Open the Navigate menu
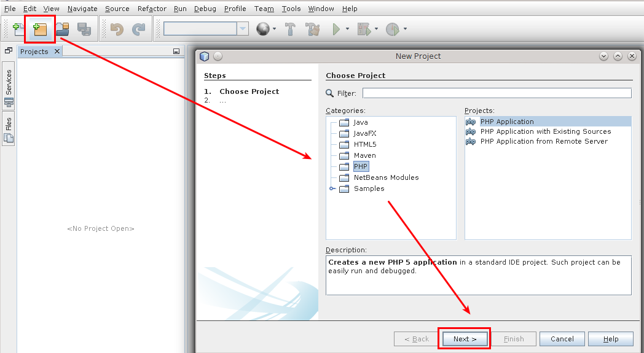This screenshot has height=353, width=644. [x=82, y=8]
